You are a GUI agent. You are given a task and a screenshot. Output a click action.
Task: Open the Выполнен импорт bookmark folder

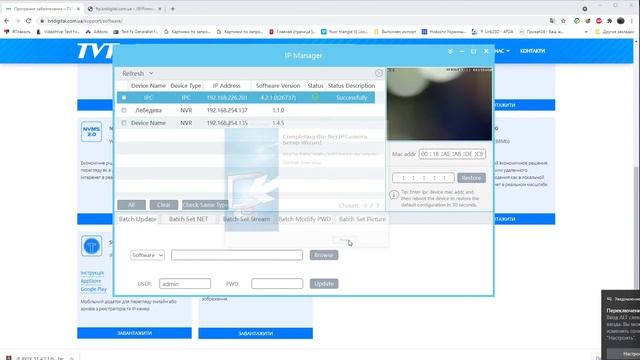395,31
